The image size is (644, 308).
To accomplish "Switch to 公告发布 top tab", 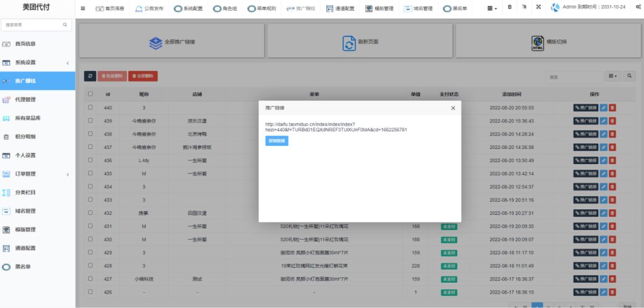I will 148,8.
